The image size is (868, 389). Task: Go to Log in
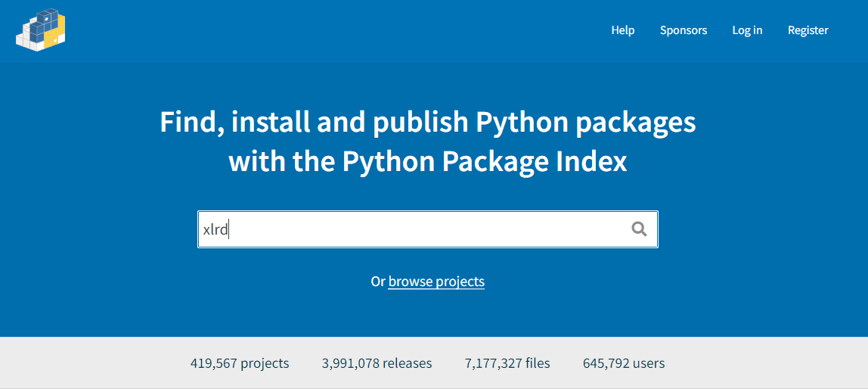pyautogui.click(x=747, y=30)
